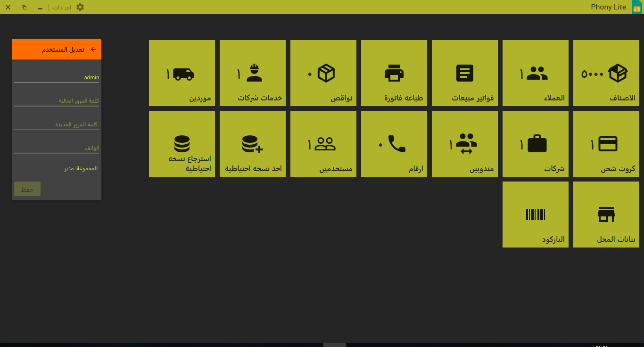This screenshot has height=347, width=644.
Task: Open فواتير مبيعات sales invoices icon
Action: tap(465, 73)
